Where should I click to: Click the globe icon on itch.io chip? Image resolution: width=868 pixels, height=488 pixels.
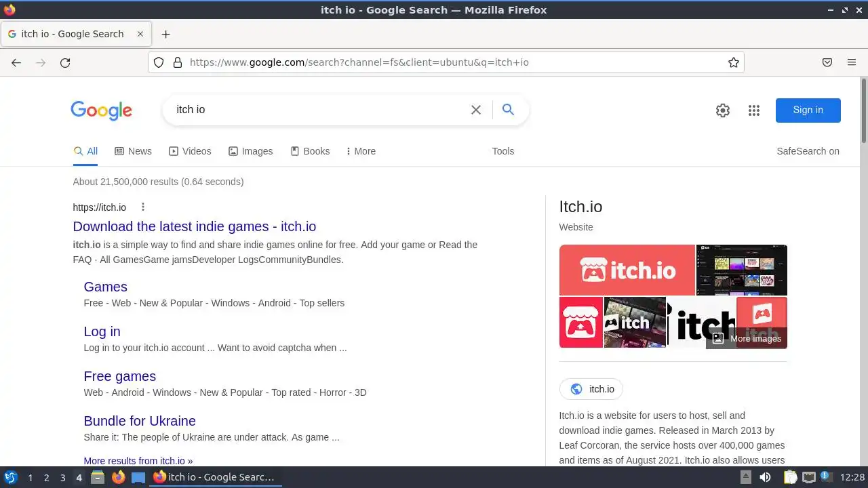pyautogui.click(x=576, y=389)
